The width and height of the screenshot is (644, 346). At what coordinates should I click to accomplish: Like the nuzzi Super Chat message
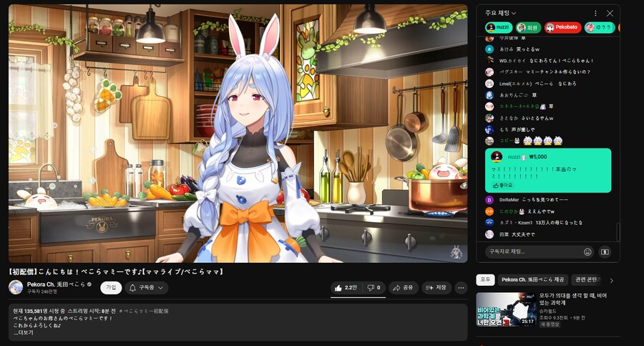pyautogui.click(x=502, y=185)
